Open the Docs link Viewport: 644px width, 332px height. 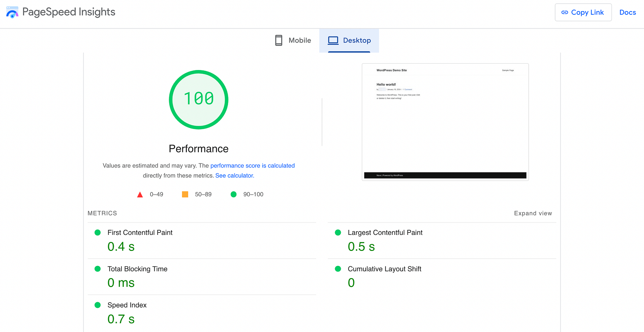[628, 12]
